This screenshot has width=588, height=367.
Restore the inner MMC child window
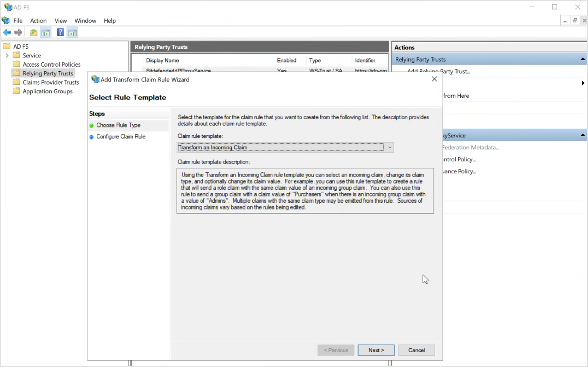pyautogui.click(x=575, y=20)
